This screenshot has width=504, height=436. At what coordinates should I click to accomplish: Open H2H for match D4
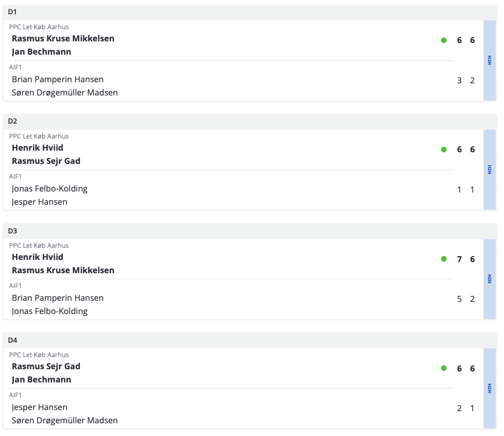tap(490, 389)
